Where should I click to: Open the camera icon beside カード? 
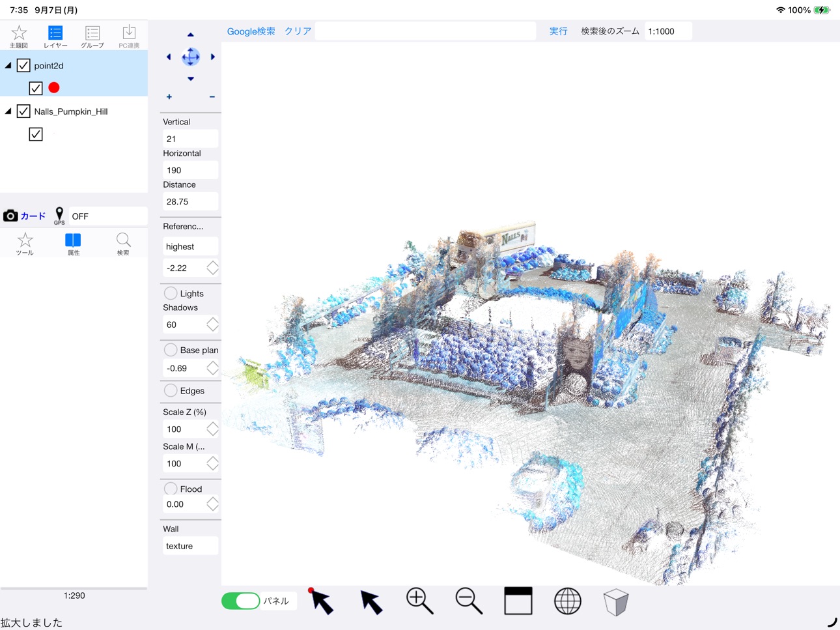pos(10,216)
